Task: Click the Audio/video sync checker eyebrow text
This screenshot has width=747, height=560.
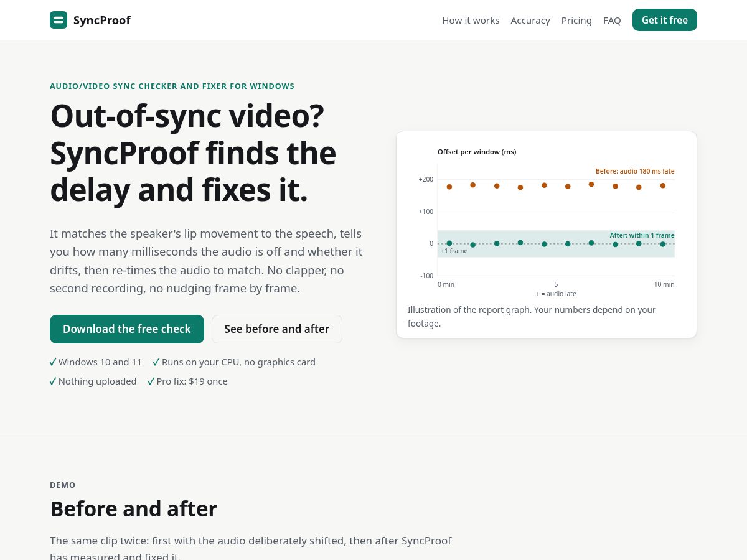Action: coord(172,86)
